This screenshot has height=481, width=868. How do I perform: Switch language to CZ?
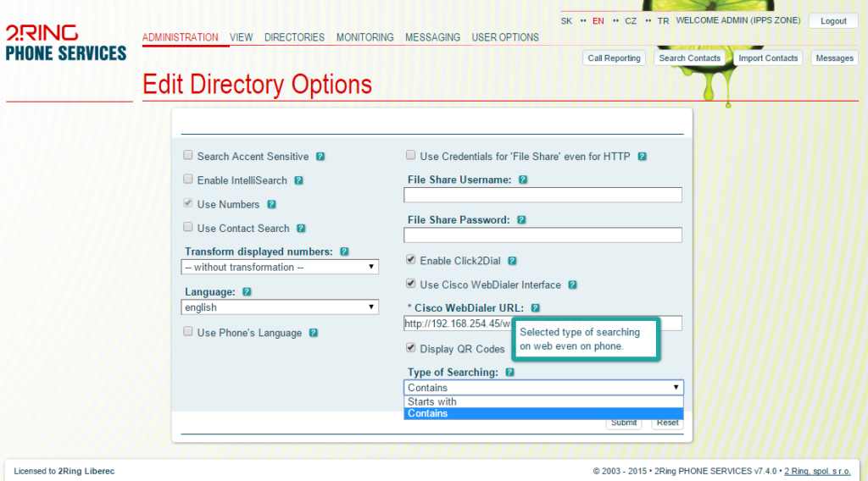coord(631,21)
